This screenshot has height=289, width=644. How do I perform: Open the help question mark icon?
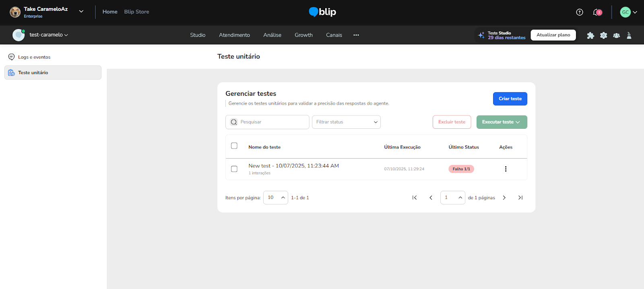[580, 12]
